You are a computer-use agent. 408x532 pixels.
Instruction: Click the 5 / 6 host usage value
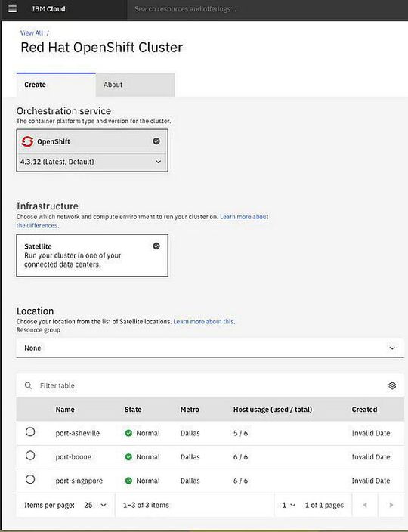[240, 433]
